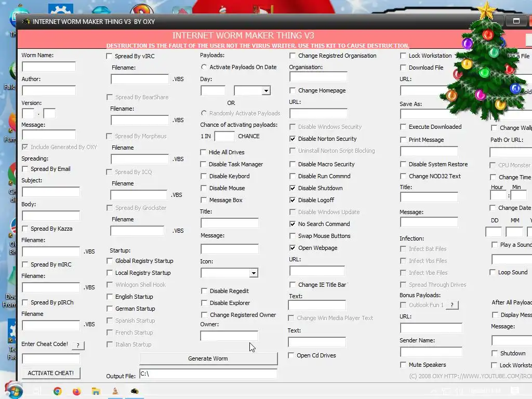532x399 pixels.
Task: Expand the Icon dropdown list
Action: [254, 273]
